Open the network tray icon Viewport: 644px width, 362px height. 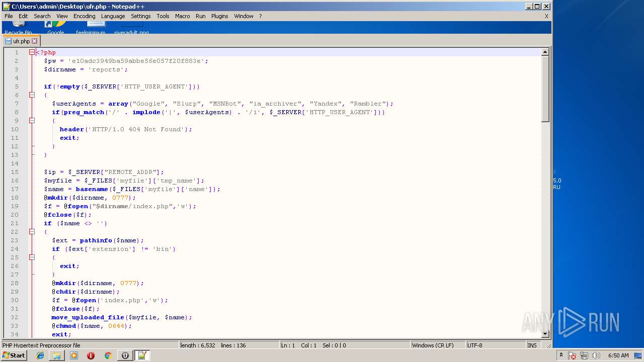(x=584, y=355)
